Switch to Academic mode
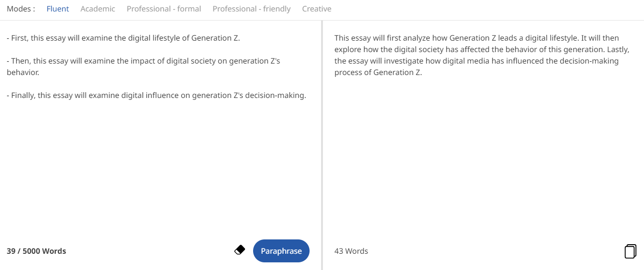The width and height of the screenshot is (644, 270). tap(98, 9)
